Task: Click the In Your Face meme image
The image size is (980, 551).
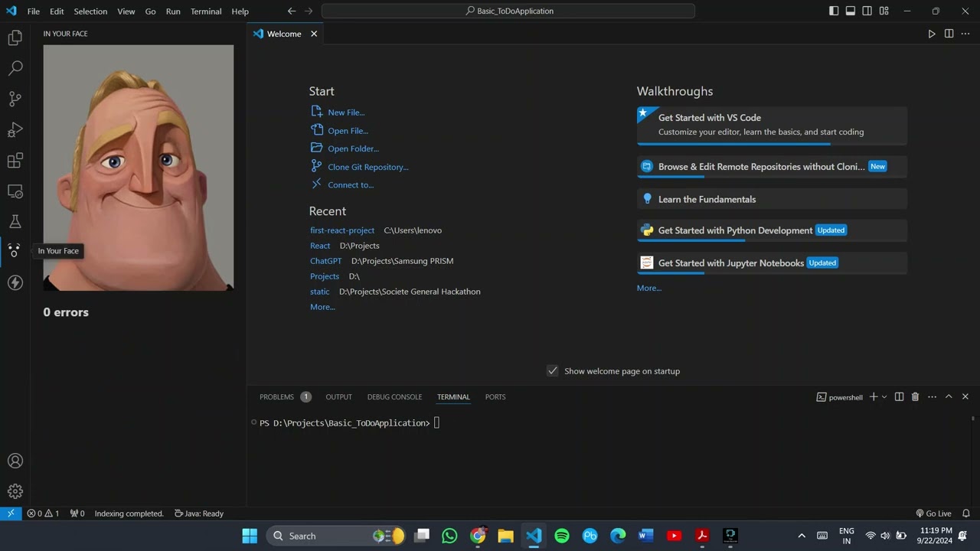Action: pyautogui.click(x=139, y=168)
